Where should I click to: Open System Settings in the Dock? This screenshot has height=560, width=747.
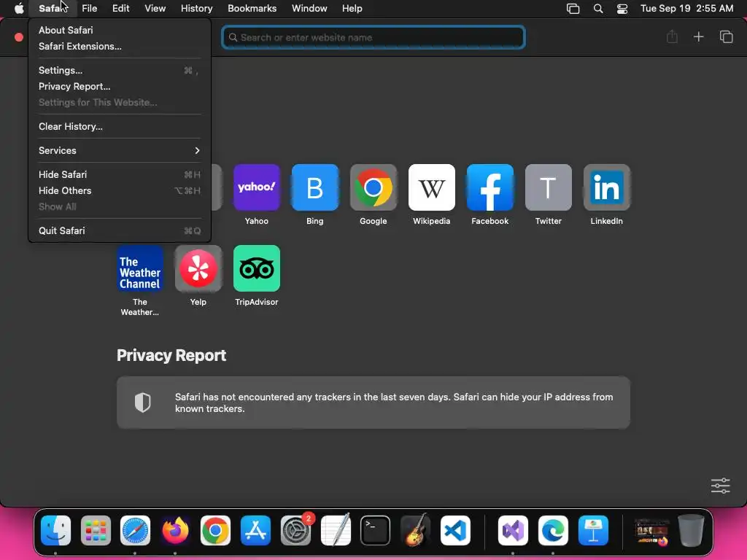296,530
